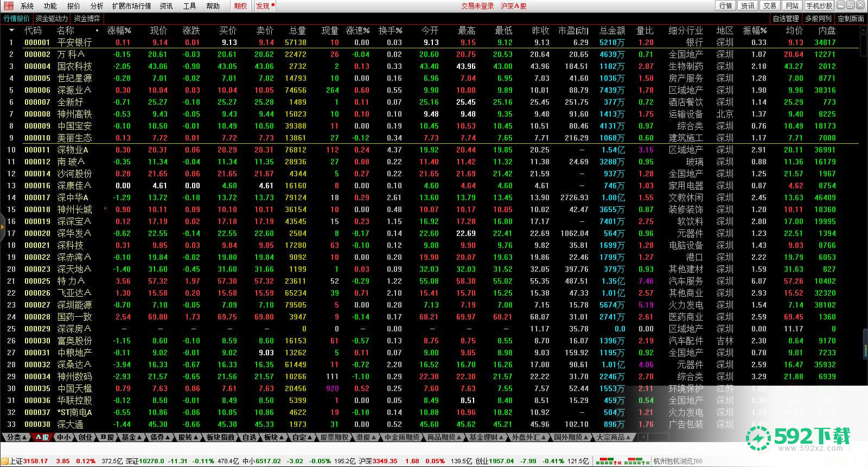Expand the 债券 bottom tab menu
The image size is (868, 467).
click(x=160, y=437)
